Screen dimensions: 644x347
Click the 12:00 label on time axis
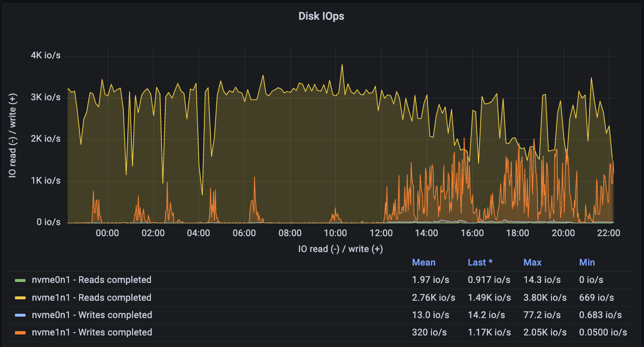point(381,233)
